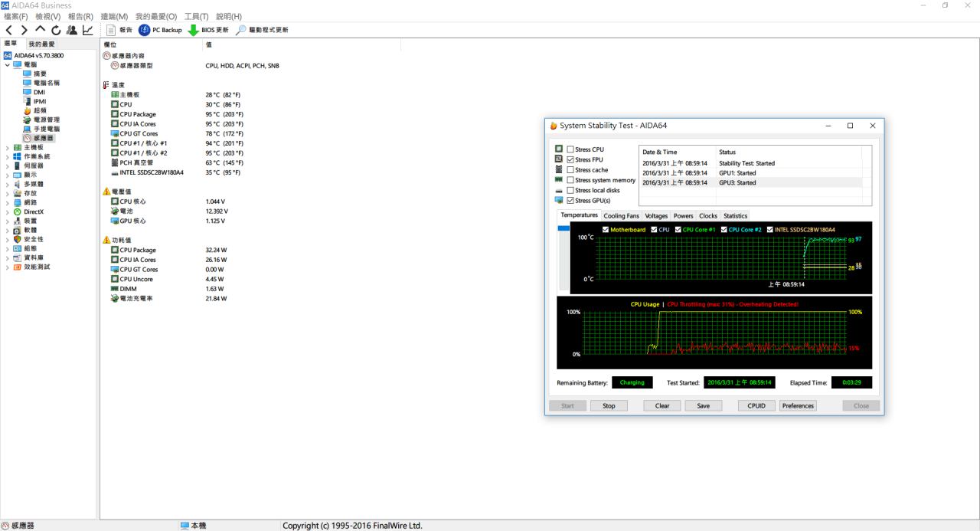Enable the Stress CPU checkbox
The image size is (980, 531).
[x=570, y=149]
